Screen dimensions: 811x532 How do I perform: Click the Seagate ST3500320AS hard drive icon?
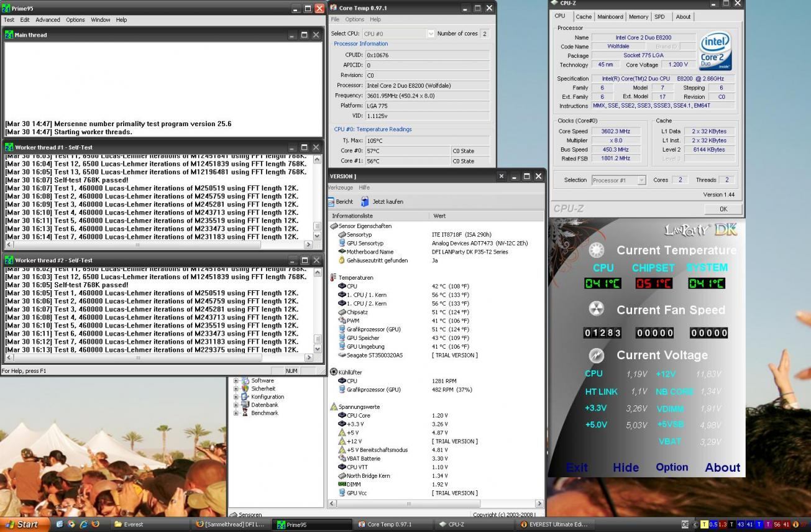[342, 355]
